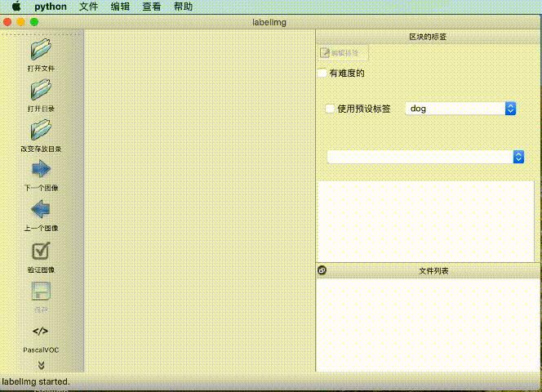Float the 文件列表 dock panel icon
This screenshot has width=542, height=392.
click(x=322, y=270)
